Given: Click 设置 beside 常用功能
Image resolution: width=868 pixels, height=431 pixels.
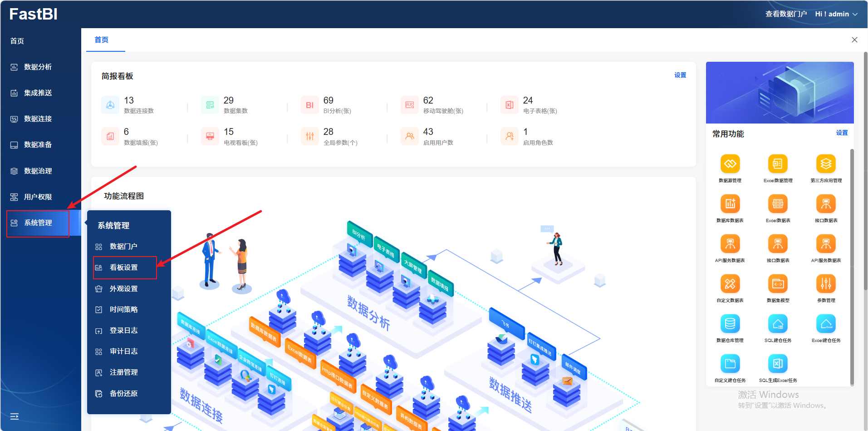Looking at the screenshot, I should click(x=842, y=133).
